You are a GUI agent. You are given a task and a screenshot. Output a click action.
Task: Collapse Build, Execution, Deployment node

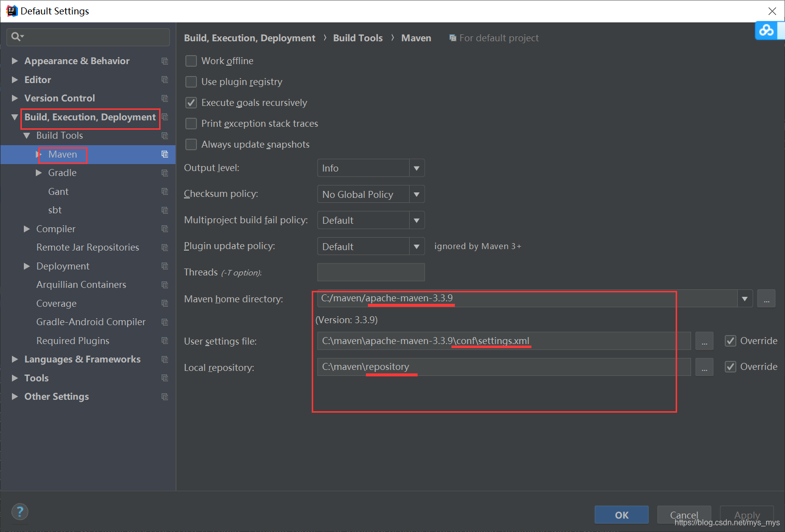[15, 117]
